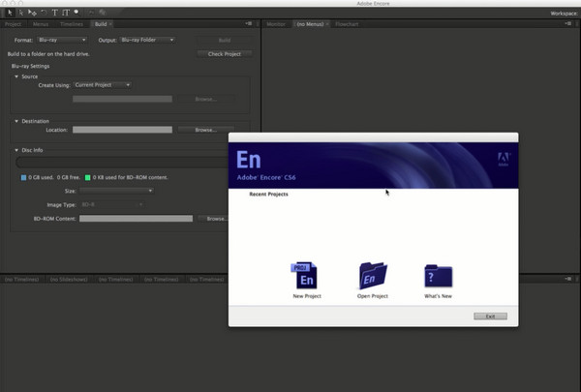581x392 pixels.
Task: Switch to the Monitor tab
Action: (x=276, y=24)
